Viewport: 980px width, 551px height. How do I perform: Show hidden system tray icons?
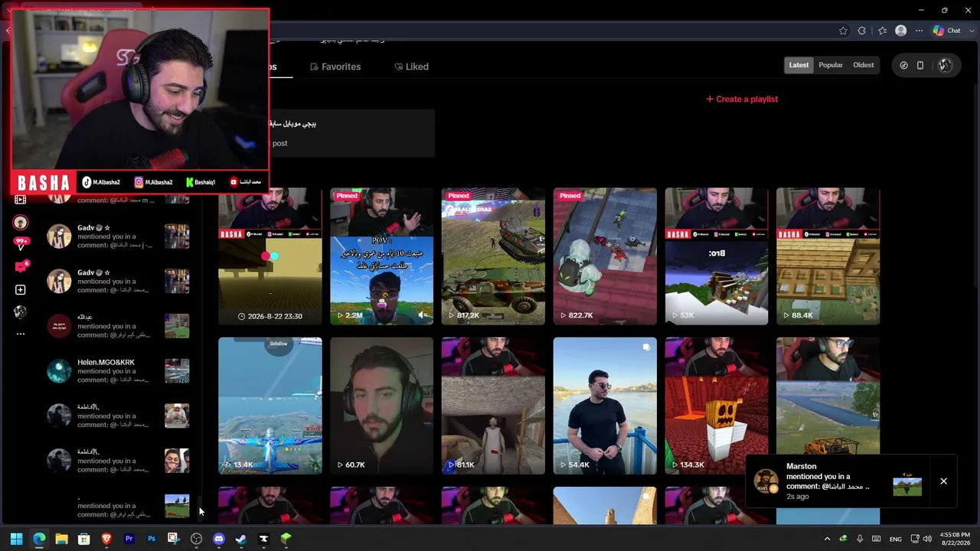(x=827, y=539)
